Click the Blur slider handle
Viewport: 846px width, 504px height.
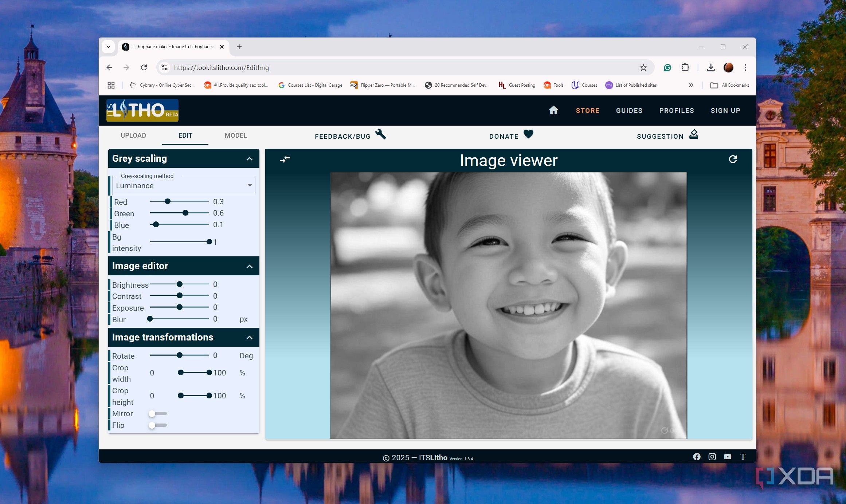150,319
